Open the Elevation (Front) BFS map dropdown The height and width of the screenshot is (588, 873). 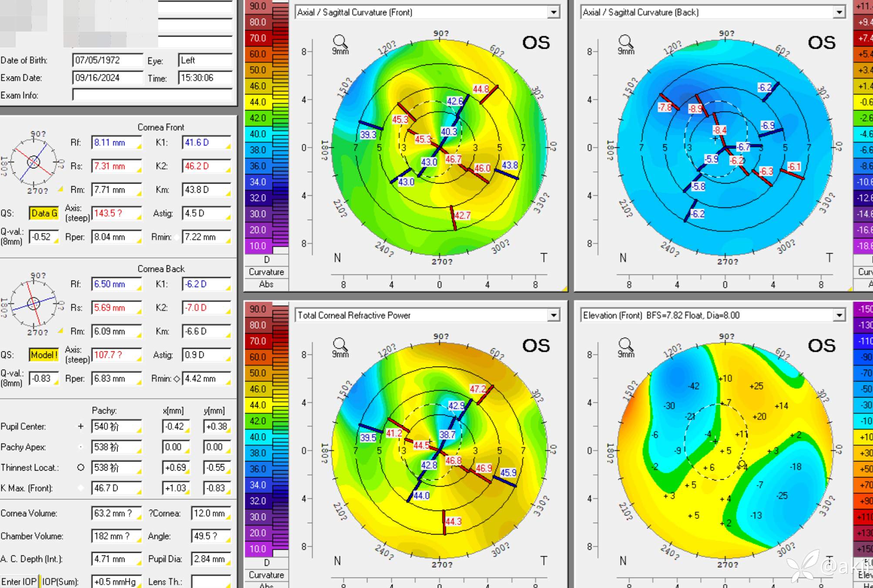point(839,315)
